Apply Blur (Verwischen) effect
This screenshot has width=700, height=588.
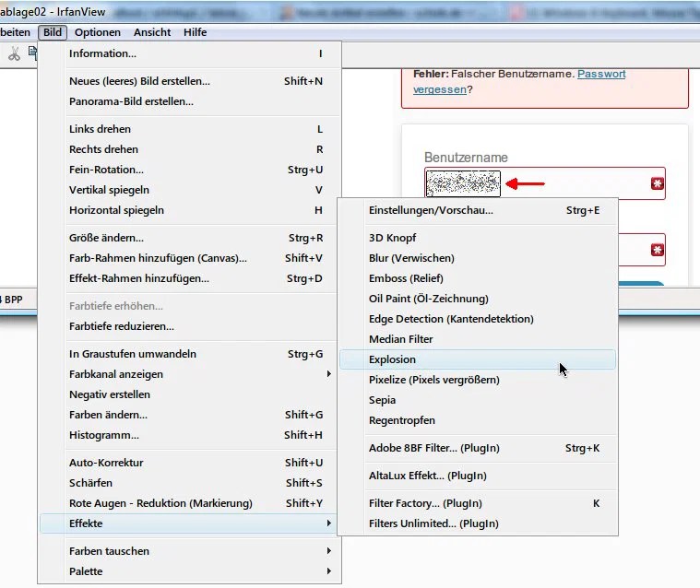point(478,258)
